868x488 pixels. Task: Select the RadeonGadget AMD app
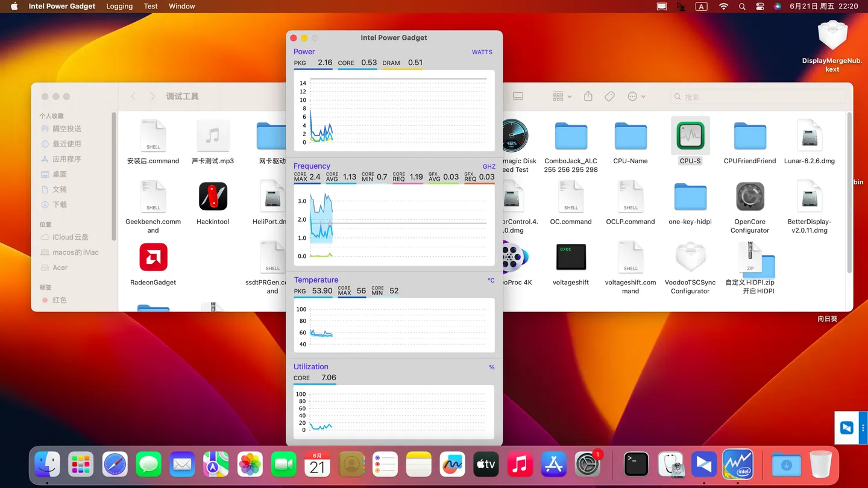point(153,257)
